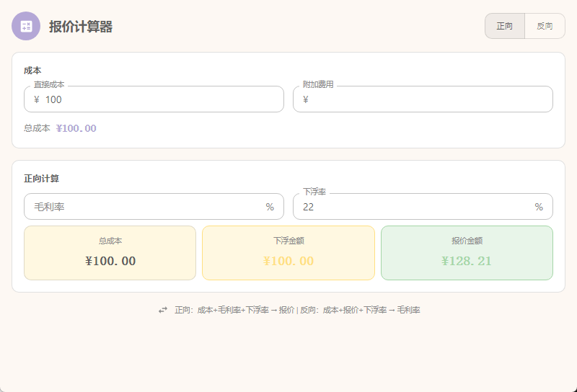577x392 pixels.
Task: Switch to 反向 calculation mode
Action: click(545, 26)
